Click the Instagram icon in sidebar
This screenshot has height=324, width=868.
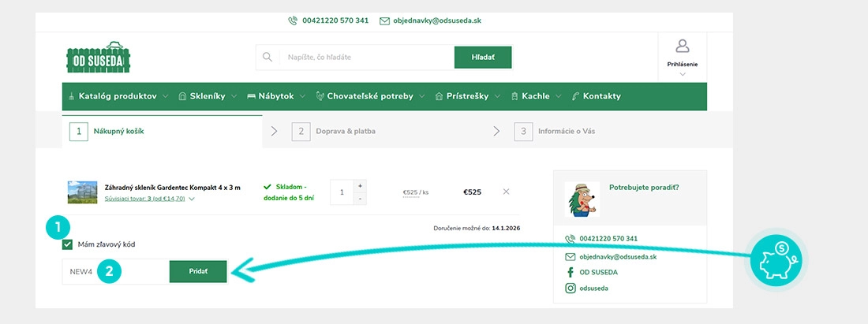point(571,288)
